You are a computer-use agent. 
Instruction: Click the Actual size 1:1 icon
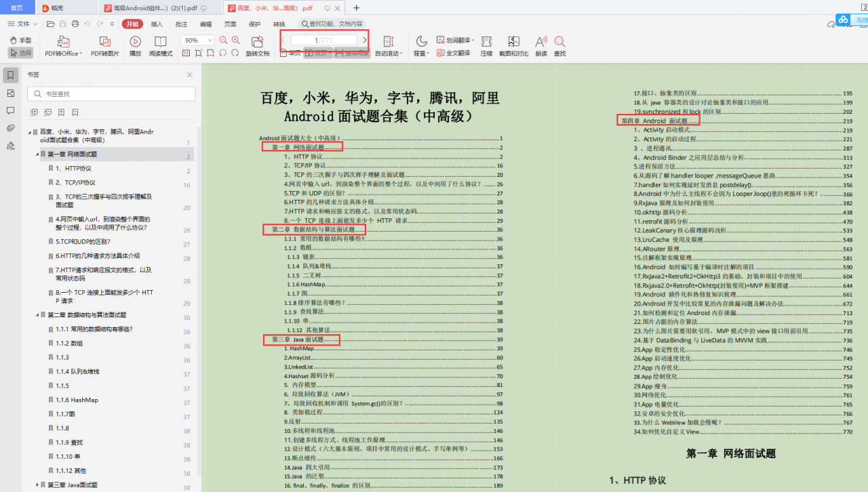point(186,53)
